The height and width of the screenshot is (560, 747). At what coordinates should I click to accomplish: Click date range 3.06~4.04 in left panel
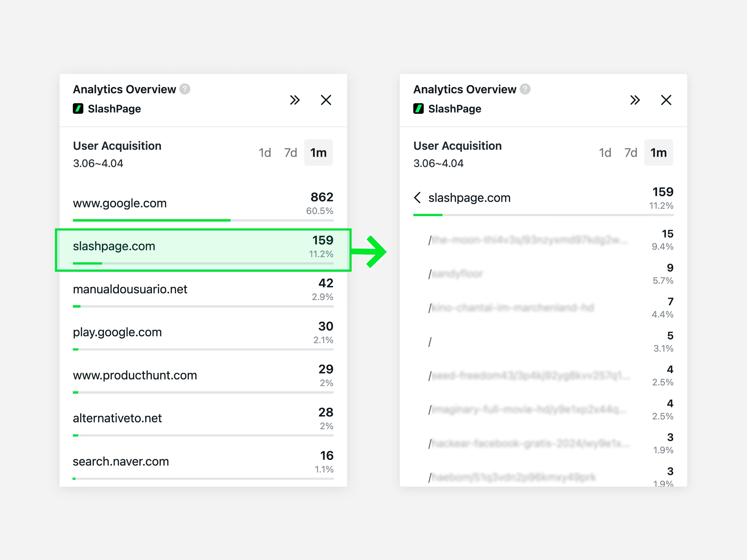[x=98, y=163]
